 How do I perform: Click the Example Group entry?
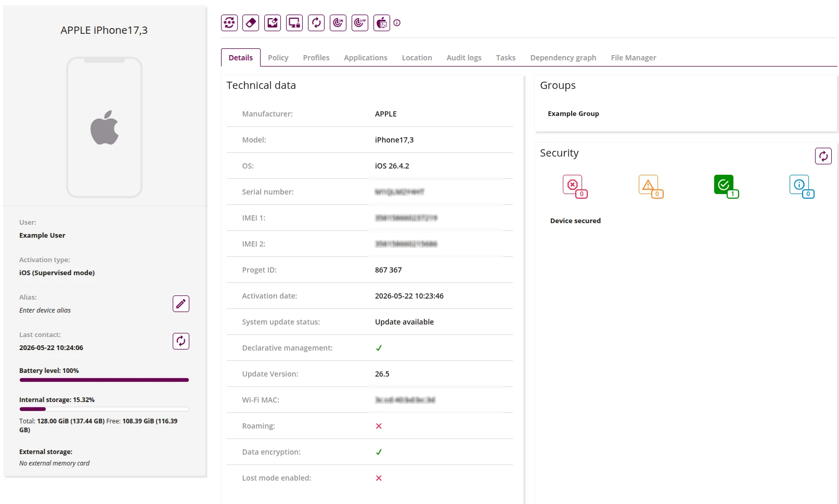[x=573, y=113]
